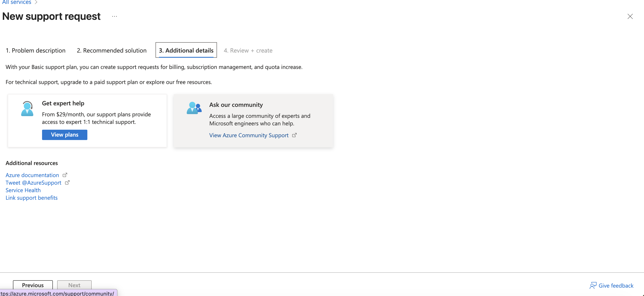
Task: Click the chevron after All services breadcrumb
Action: click(36, 2)
